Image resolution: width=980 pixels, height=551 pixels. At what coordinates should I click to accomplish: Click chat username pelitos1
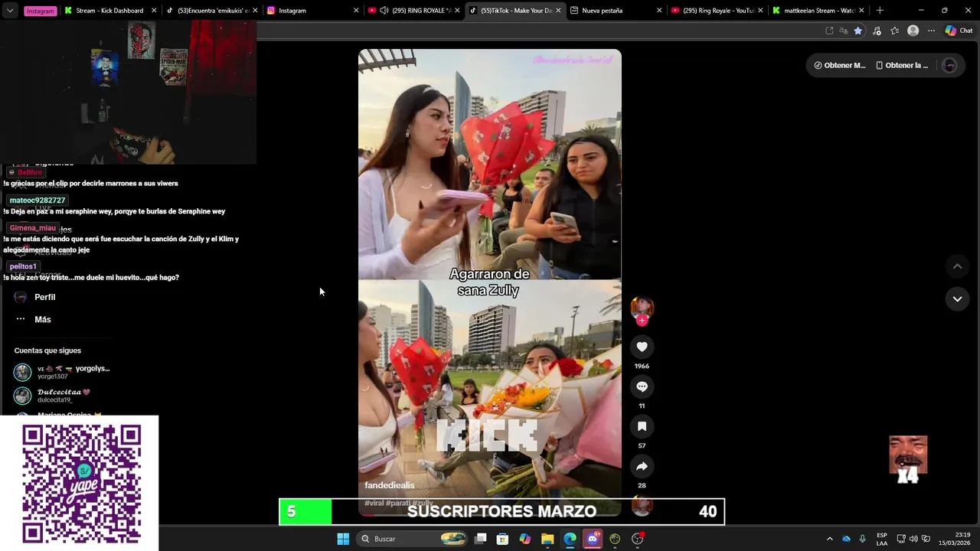(23, 266)
